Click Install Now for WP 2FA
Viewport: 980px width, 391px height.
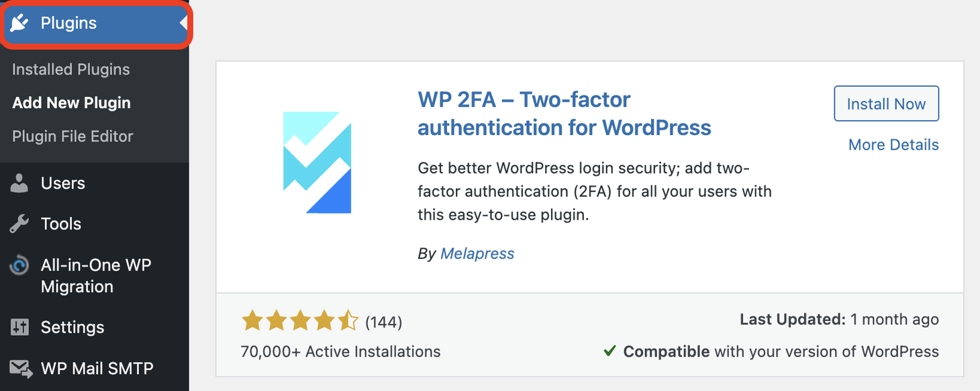(x=886, y=103)
